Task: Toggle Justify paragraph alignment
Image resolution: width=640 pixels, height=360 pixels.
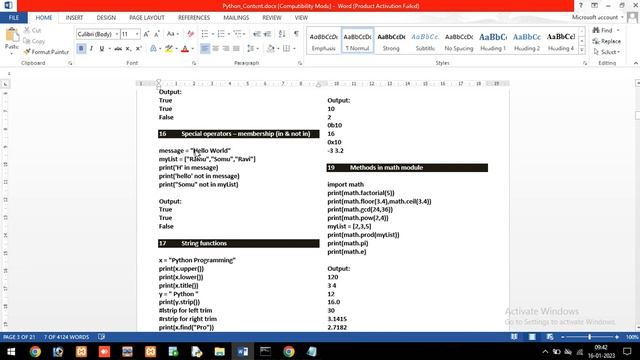Action: (x=236, y=49)
